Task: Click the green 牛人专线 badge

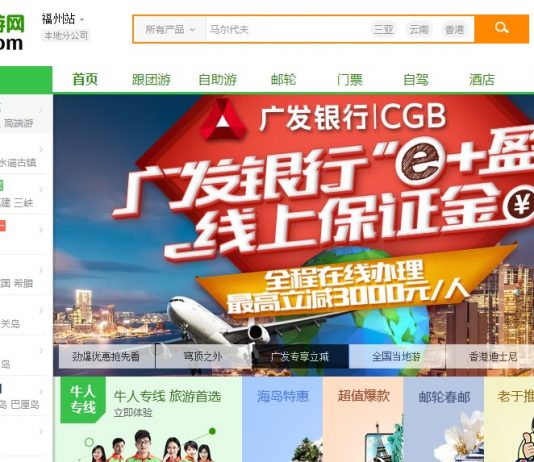Action: 83,400
